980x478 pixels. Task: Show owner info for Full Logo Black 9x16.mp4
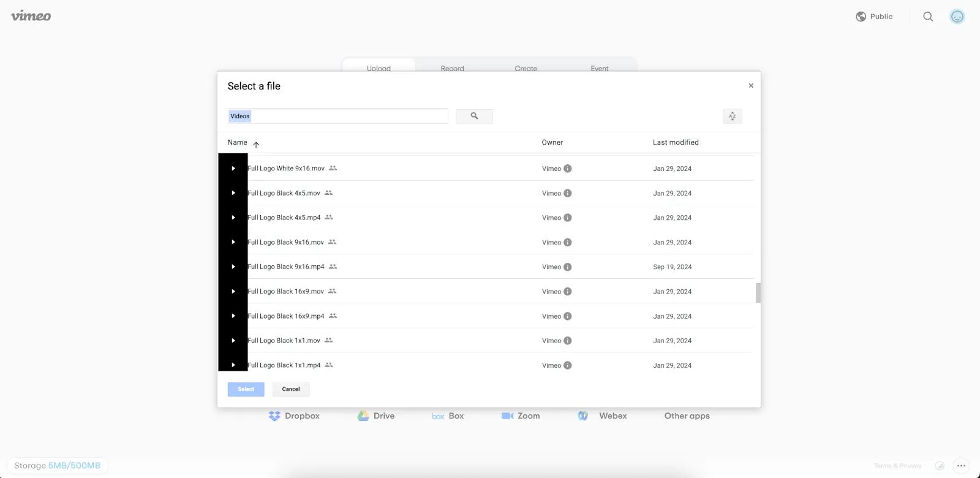coord(568,267)
